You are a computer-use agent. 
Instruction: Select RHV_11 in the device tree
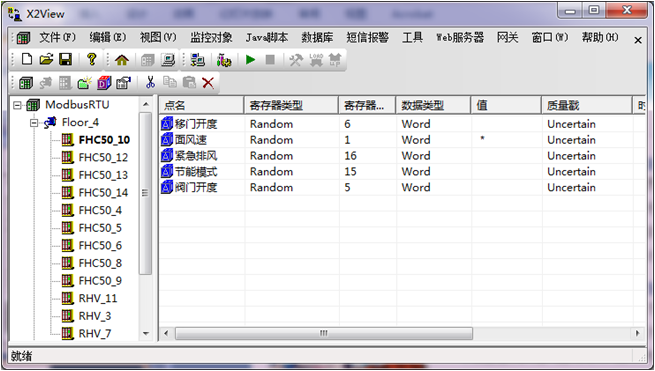click(x=98, y=298)
